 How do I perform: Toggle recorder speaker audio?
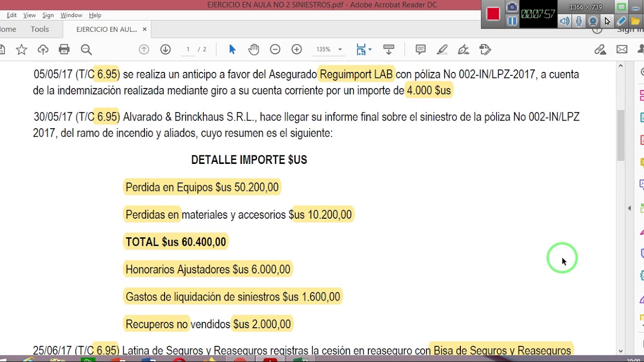(565, 21)
